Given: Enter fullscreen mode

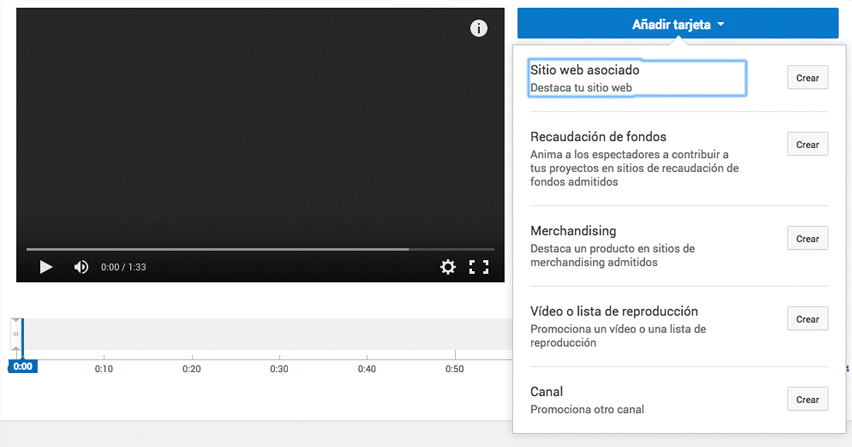Looking at the screenshot, I should pyautogui.click(x=479, y=267).
